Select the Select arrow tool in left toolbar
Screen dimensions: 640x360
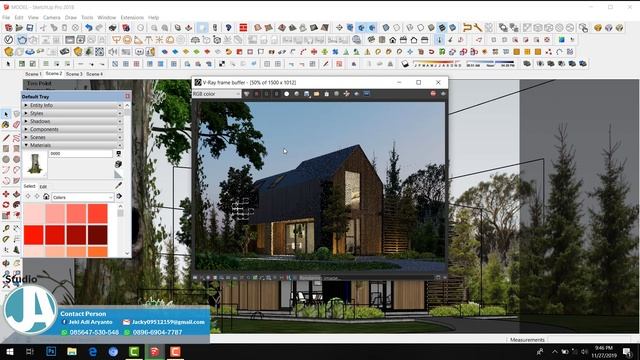[x=6, y=115]
